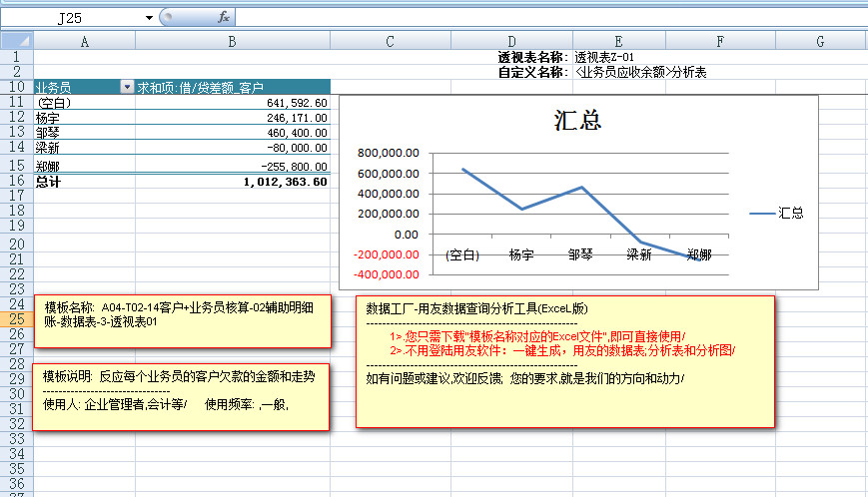This screenshot has height=497, width=868.
Task: Open the Name Box dropdown arrow
Action: (x=149, y=17)
